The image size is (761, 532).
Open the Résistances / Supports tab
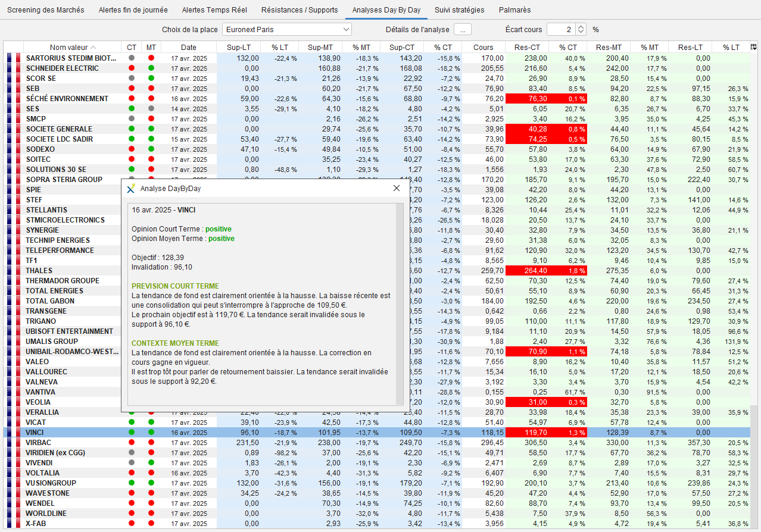point(300,10)
